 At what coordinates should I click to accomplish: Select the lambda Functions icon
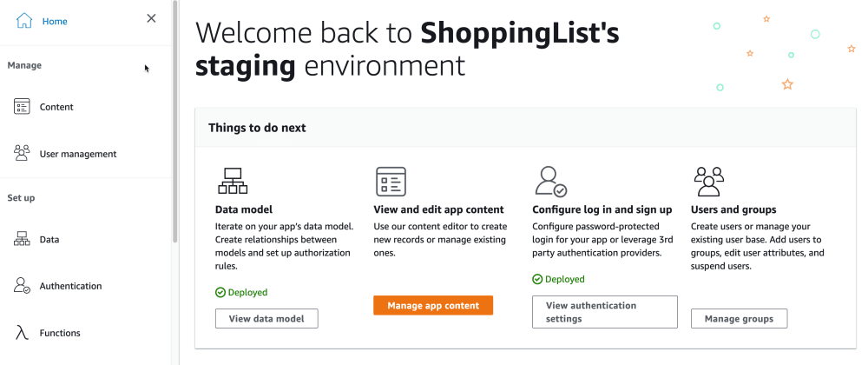[x=22, y=333]
